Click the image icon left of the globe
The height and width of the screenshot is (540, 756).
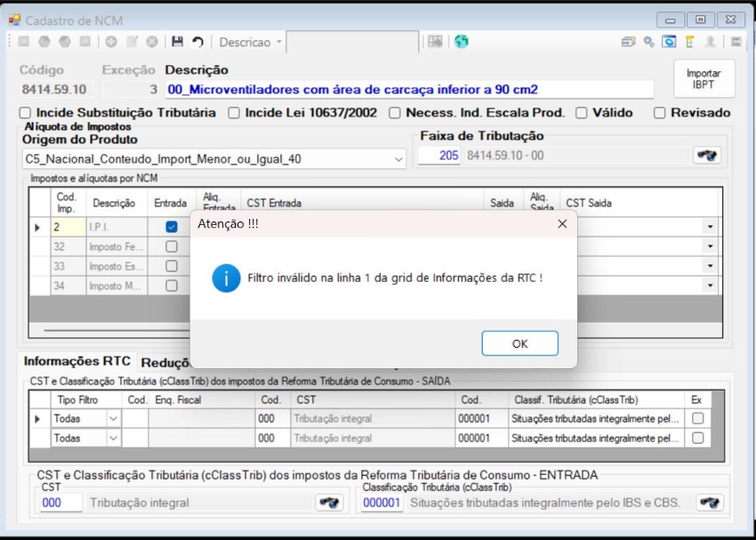coord(435,42)
